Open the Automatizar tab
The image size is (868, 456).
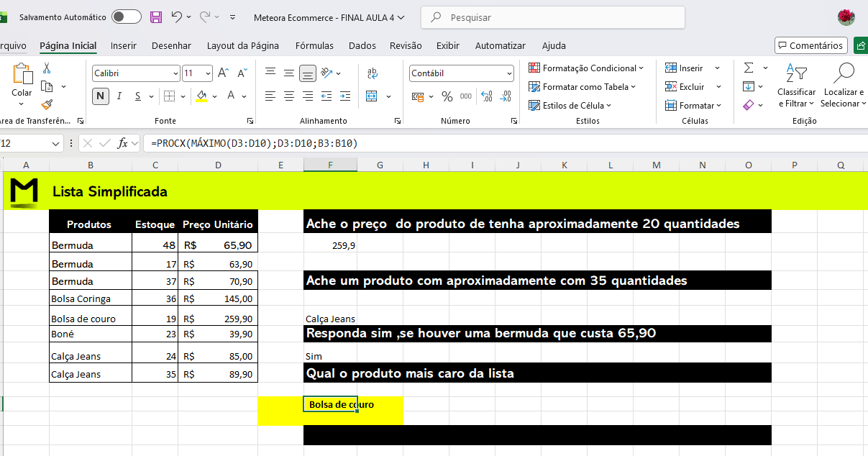coord(501,45)
